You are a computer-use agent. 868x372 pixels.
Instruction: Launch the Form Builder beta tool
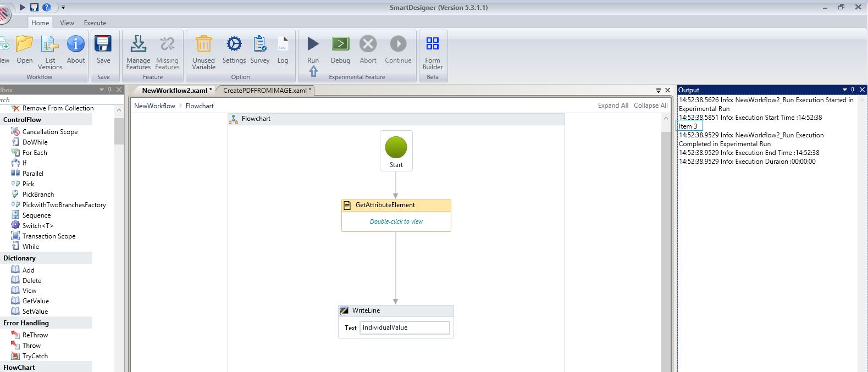[x=433, y=45]
